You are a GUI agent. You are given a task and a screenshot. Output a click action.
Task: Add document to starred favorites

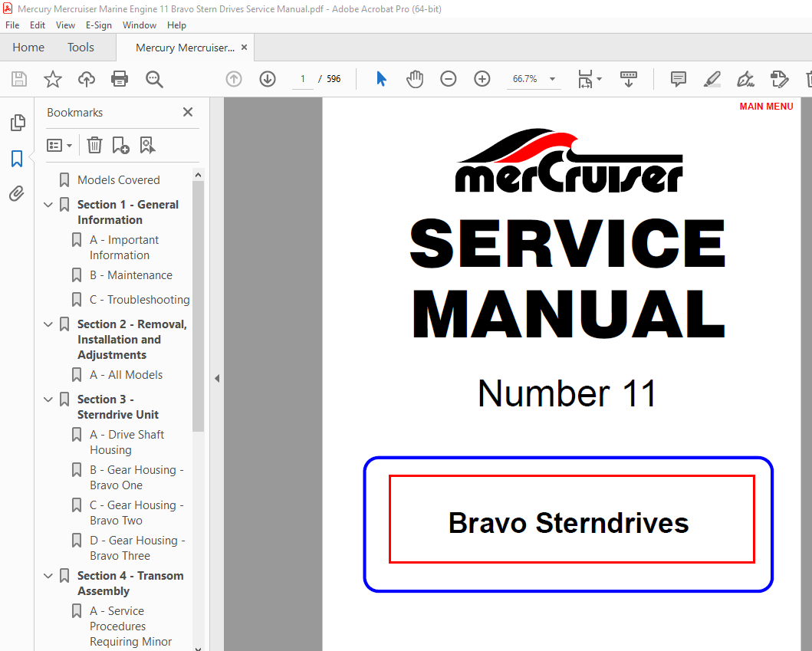[53, 79]
